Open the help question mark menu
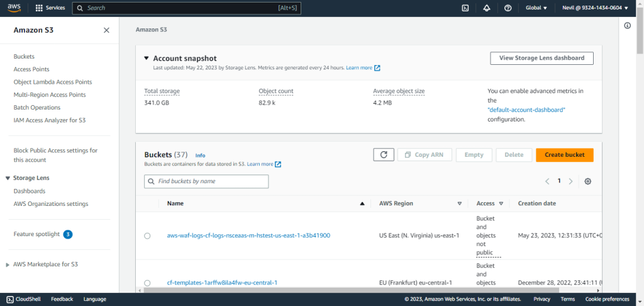The width and height of the screenshot is (644, 306). (508, 8)
